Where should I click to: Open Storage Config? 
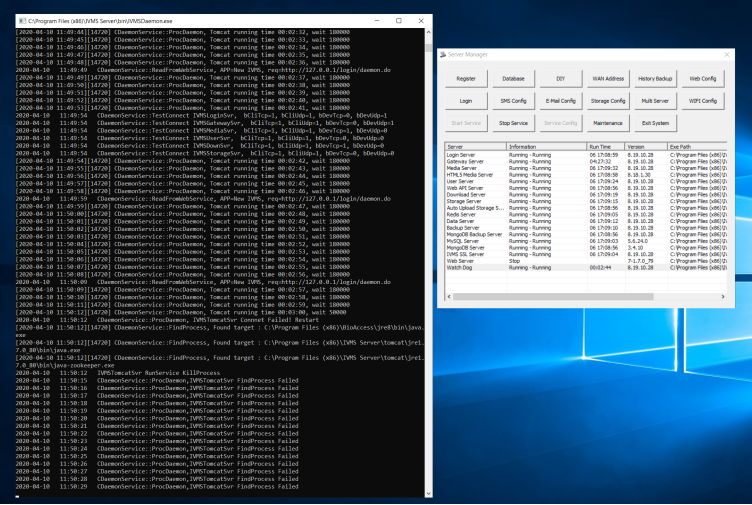[608, 101]
